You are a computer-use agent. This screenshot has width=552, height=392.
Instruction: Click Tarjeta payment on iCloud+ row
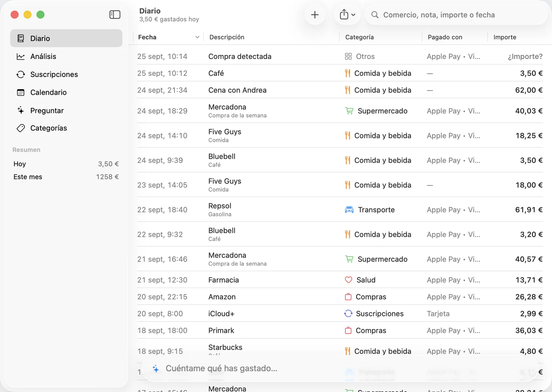tap(438, 314)
